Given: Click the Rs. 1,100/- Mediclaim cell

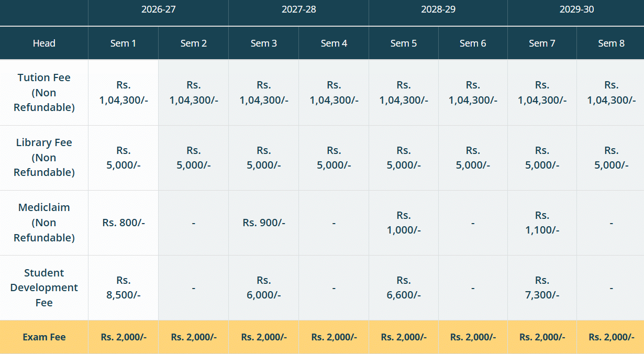Looking at the screenshot, I should click(x=542, y=223).
